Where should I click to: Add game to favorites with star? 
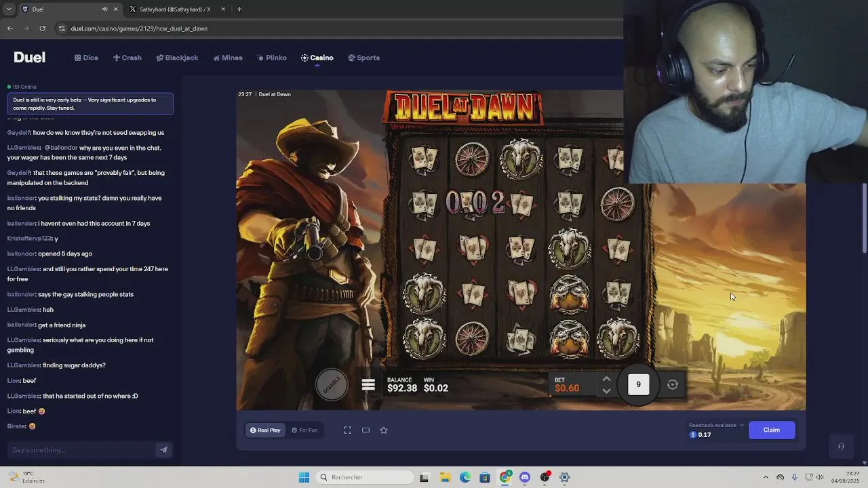(384, 430)
